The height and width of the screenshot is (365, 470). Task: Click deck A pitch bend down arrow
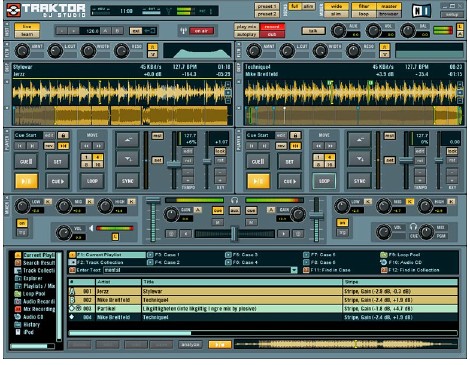[127, 159]
